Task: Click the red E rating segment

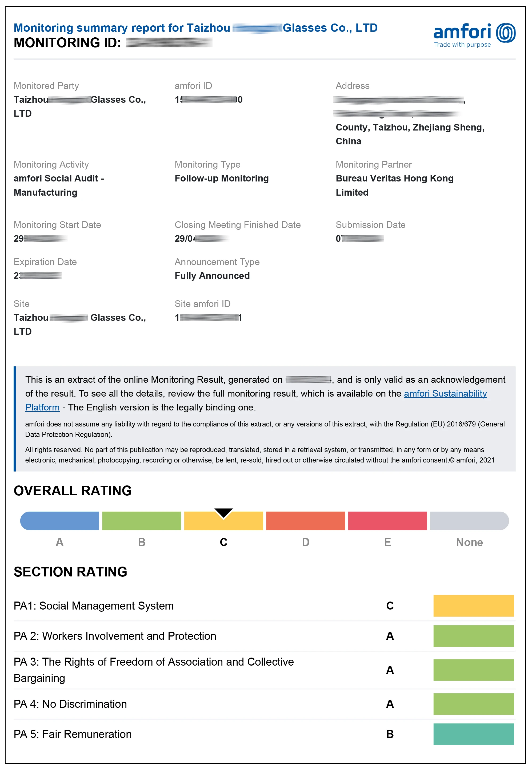Action: coord(387,521)
